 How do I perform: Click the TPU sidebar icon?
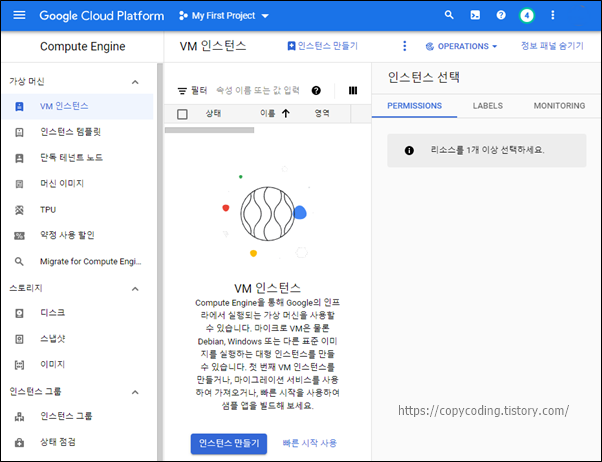coord(19,210)
